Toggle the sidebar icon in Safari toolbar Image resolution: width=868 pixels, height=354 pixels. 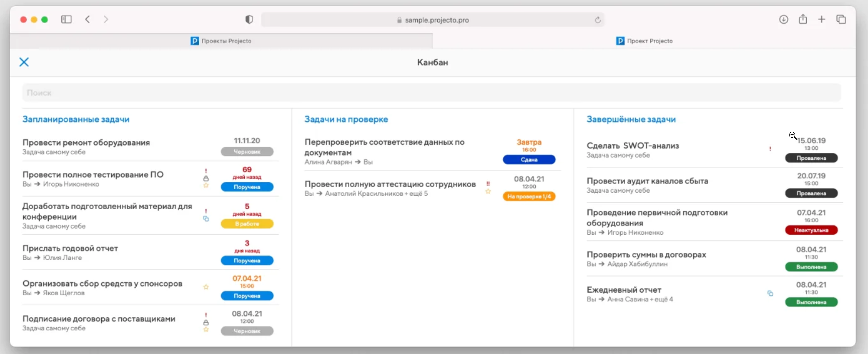tap(66, 20)
